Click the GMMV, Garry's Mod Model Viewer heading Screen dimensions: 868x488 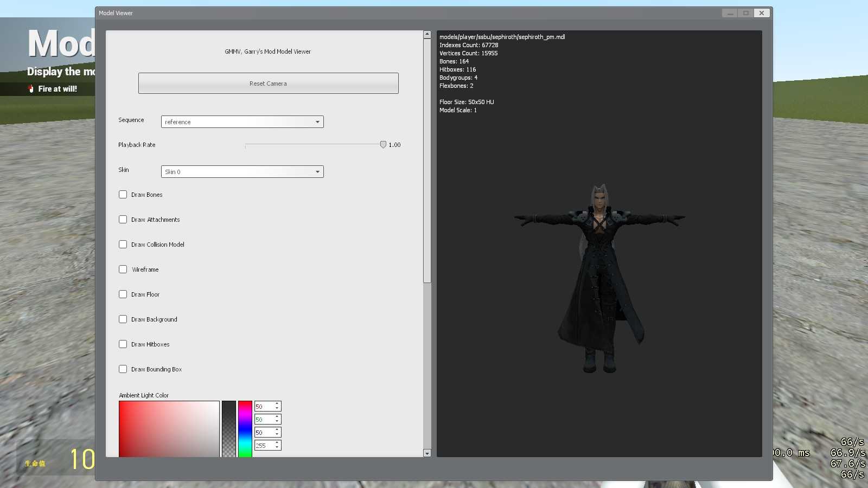(x=268, y=52)
